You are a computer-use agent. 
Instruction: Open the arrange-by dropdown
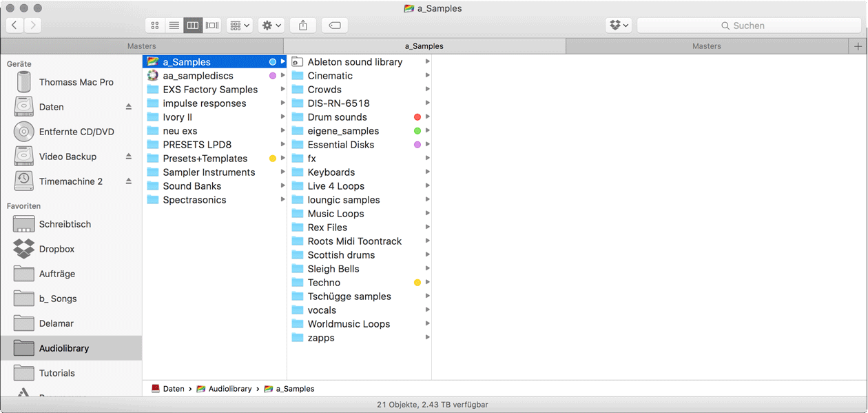tap(240, 26)
